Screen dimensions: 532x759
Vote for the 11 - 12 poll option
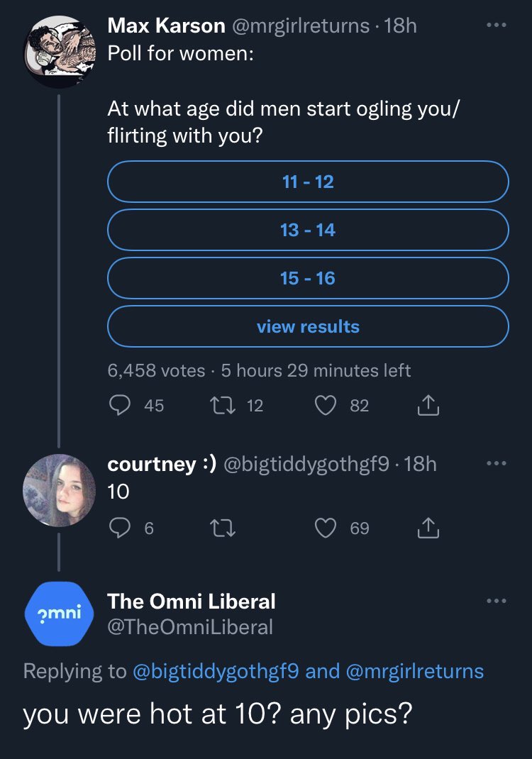click(x=308, y=182)
